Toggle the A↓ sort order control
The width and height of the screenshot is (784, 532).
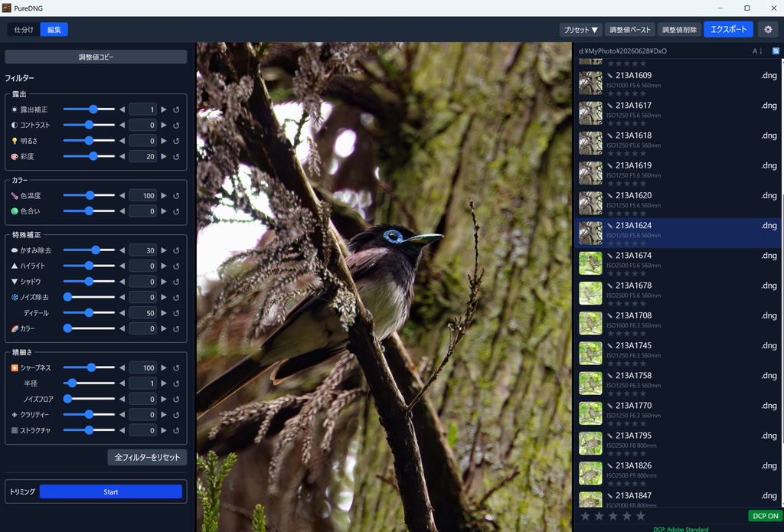[x=757, y=51]
